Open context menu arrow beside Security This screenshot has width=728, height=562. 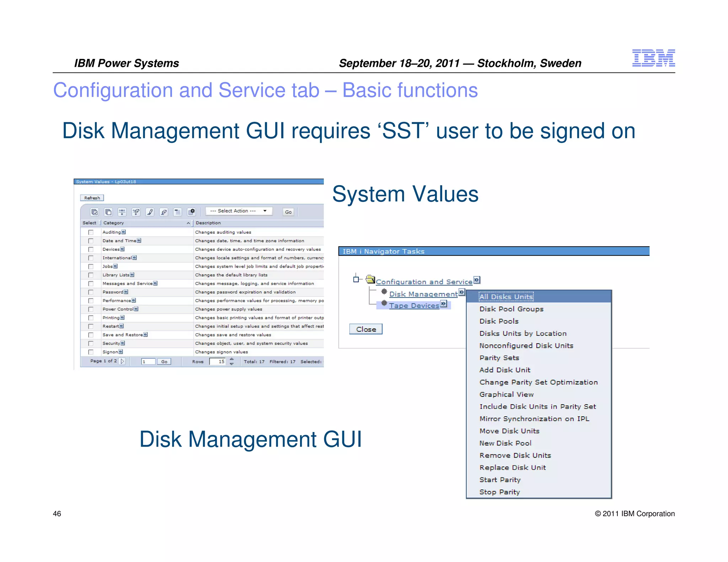coord(123,343)
